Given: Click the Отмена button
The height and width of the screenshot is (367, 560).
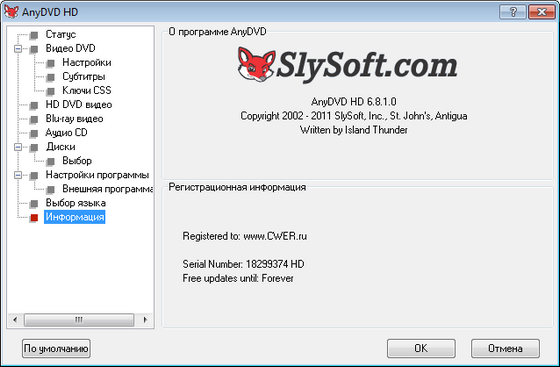Looking at the screenshot, I should pyautogui.click(x=505, y=348).
